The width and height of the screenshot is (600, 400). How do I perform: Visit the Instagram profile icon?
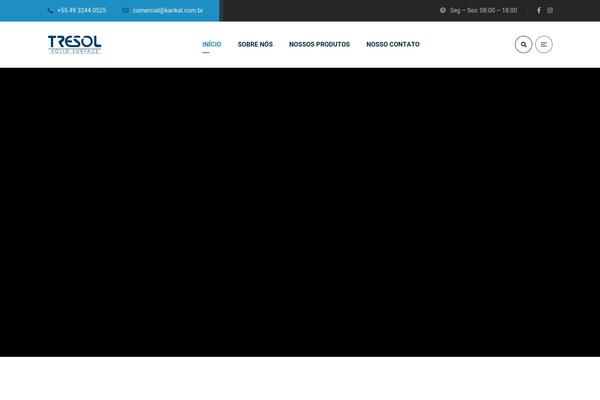[x=549, y=10]
